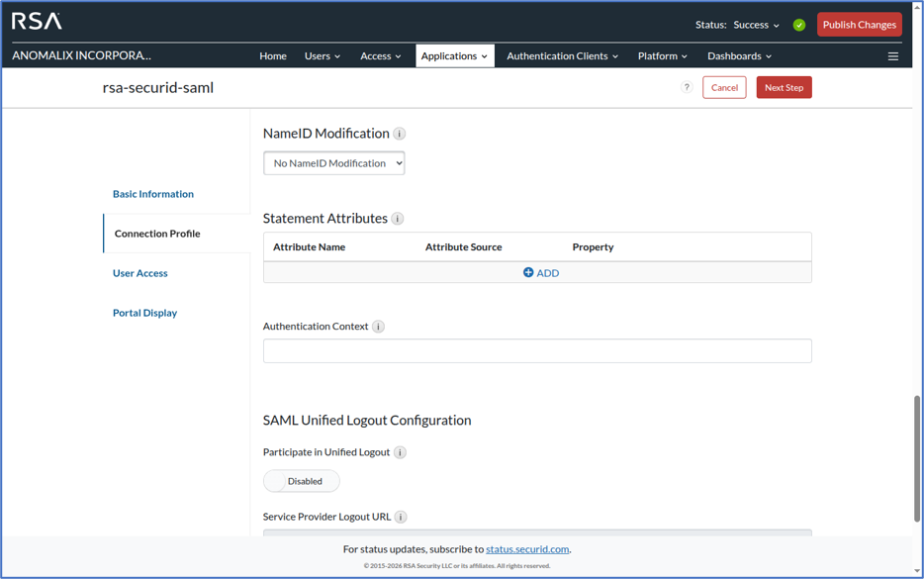
Task: Open the Applications menu
Action: coord(454,56)
